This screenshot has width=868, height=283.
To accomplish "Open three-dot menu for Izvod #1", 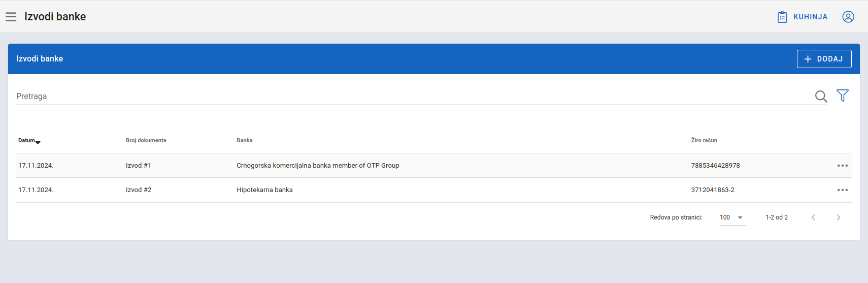I will 842,166.
